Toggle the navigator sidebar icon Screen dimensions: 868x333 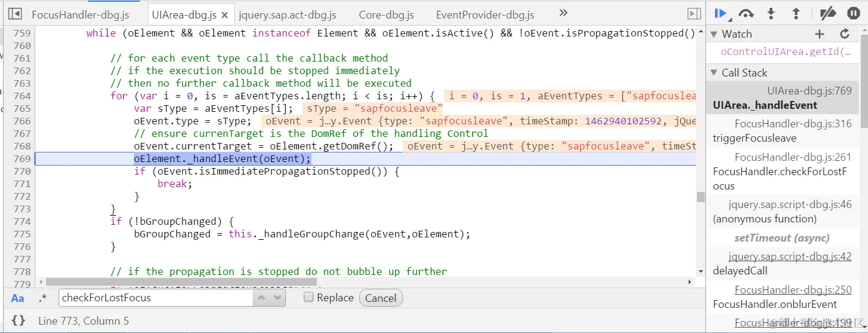click(15, 14)
